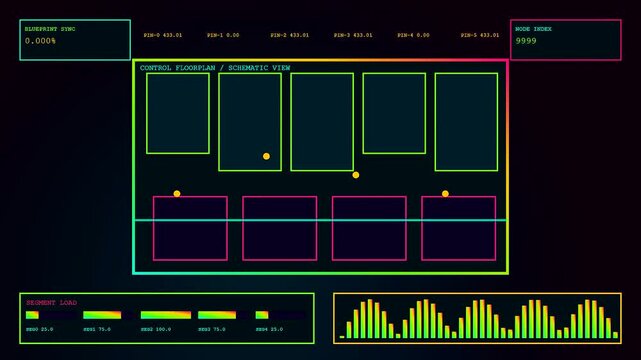Select the first pink room from the left
Image resolution: width=641 pixels, height=360 pixels.
(x=190, y=228)
